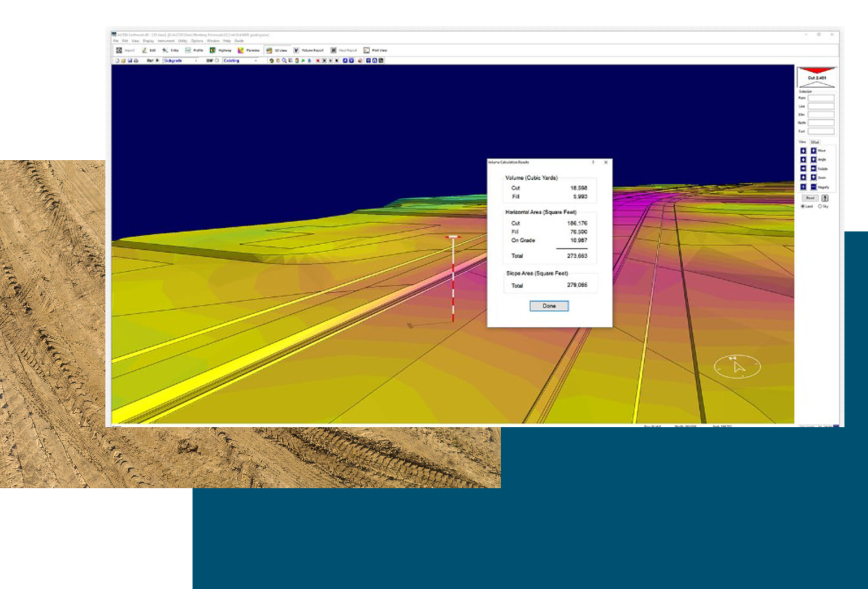868x589 pixels.
Task: Open the Profile view icon
Action: click(188, 50)
